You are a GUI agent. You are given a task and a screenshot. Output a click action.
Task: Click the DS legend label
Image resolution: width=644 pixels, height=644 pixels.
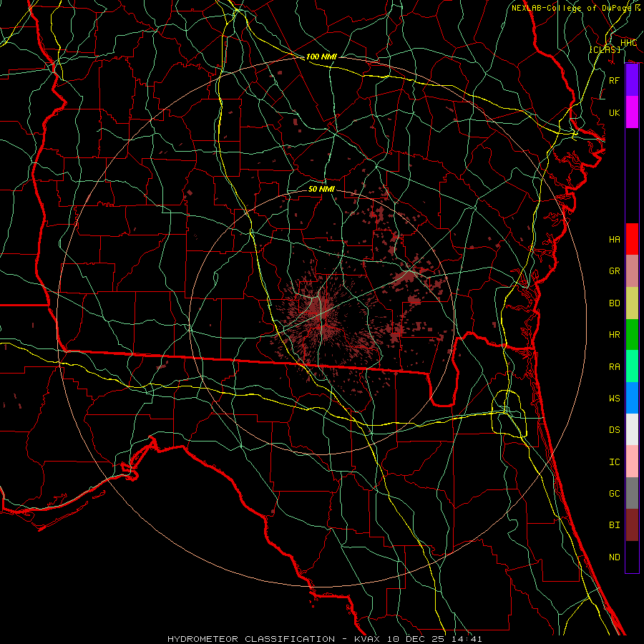pos(615,430)
